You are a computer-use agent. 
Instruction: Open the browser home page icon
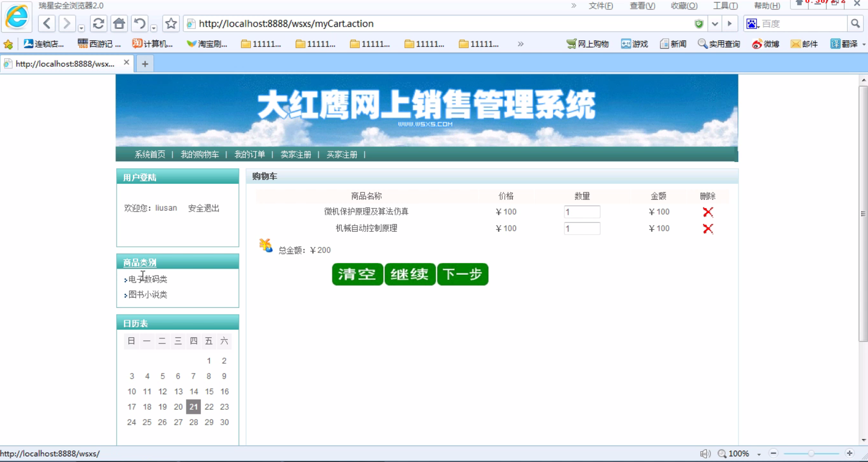(119, 23)
